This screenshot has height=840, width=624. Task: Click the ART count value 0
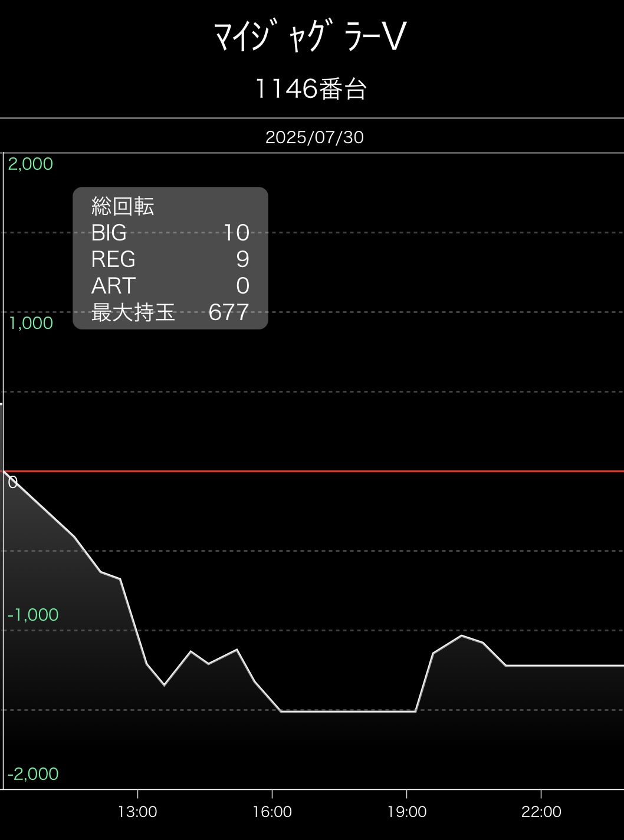[x=243, y=286]
